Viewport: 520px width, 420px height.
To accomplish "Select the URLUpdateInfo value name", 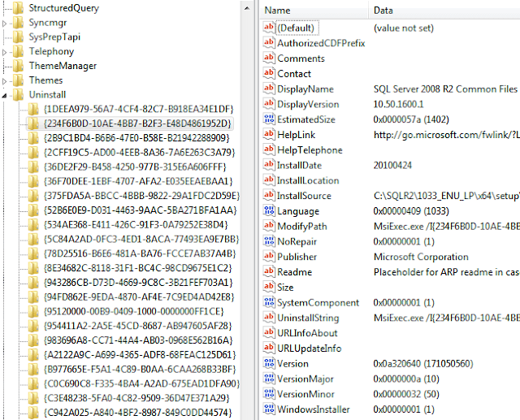I will pos(310,348).
